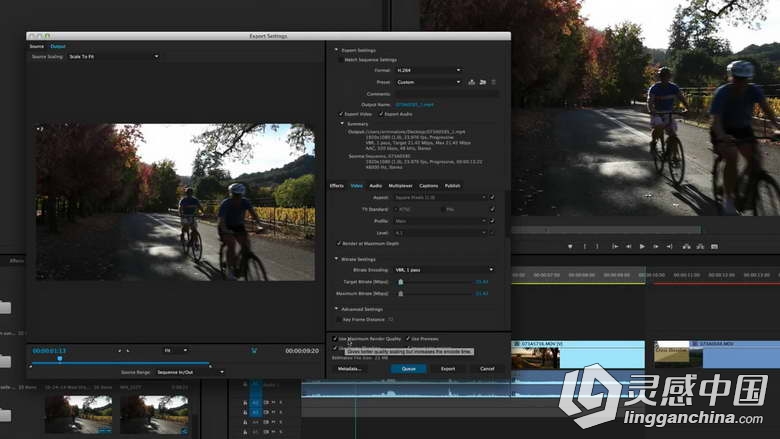
Task: Toggle Render at Maximum Depth
Action: pyautogui.click(x=339, y=244)
